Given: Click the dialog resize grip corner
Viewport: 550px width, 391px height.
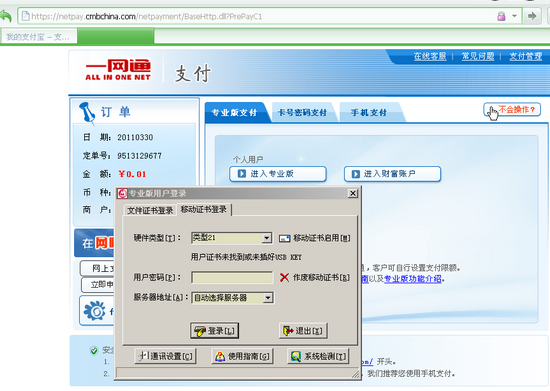Looking at the screenshot, I should [355, 374].
